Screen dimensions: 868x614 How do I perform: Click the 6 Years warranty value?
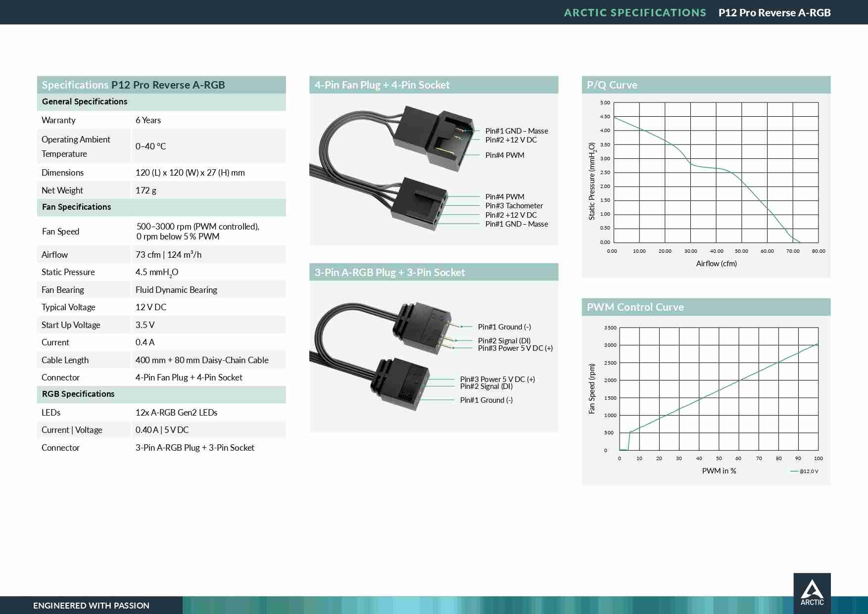click(x=148, y=120)
